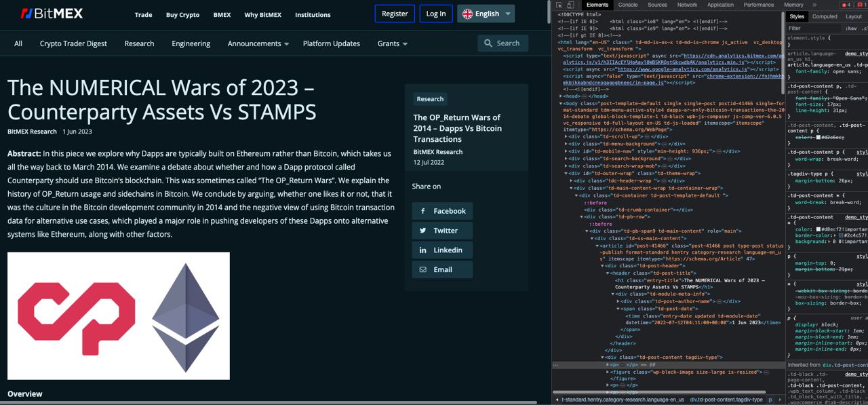
Task: Select the Styles pane tab
Action: [x=797, y=17]
